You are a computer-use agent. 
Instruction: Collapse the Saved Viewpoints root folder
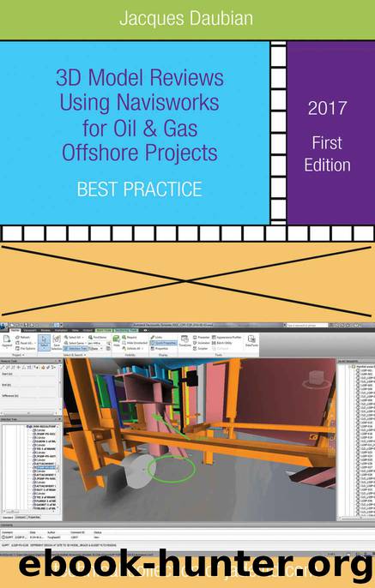349,366
